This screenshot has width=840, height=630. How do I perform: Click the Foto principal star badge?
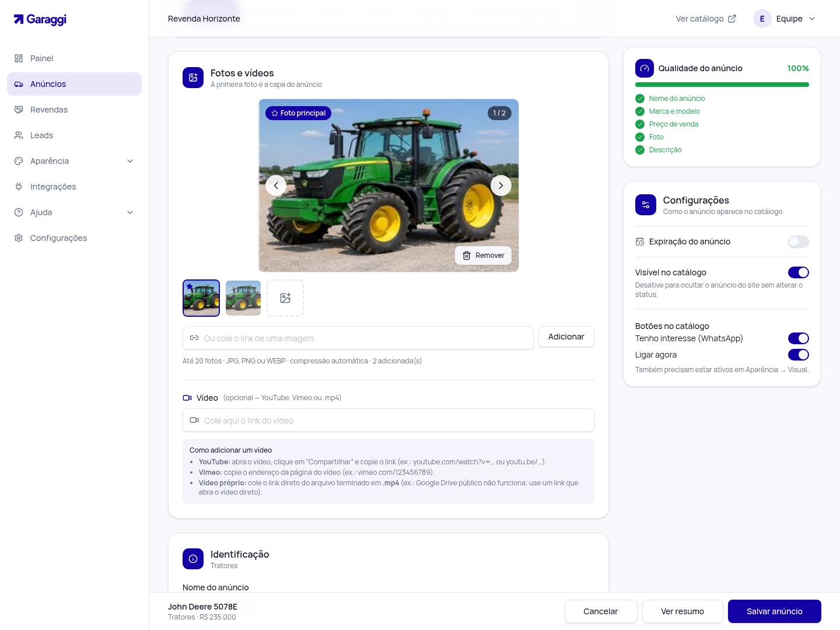click(299, 113)
